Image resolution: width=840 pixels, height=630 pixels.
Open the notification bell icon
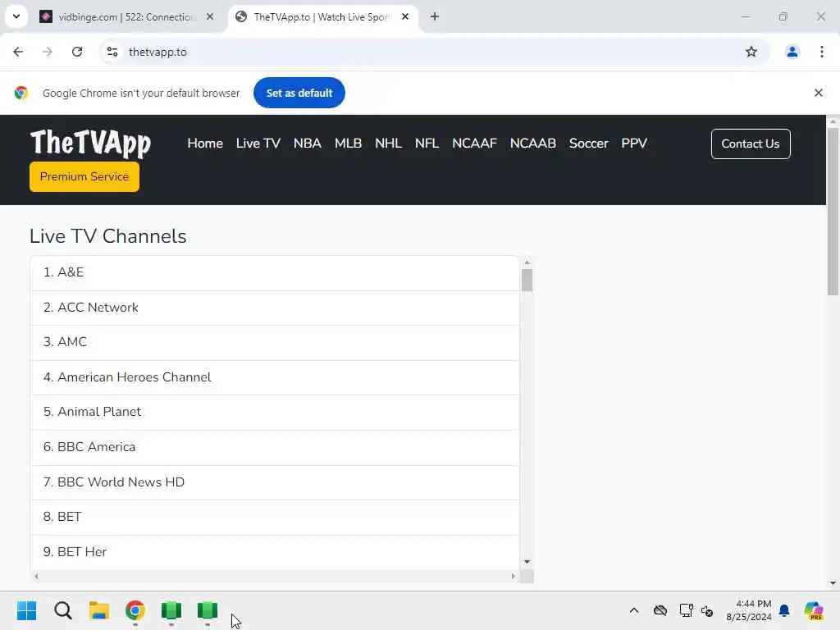click(x=783, y=610)
